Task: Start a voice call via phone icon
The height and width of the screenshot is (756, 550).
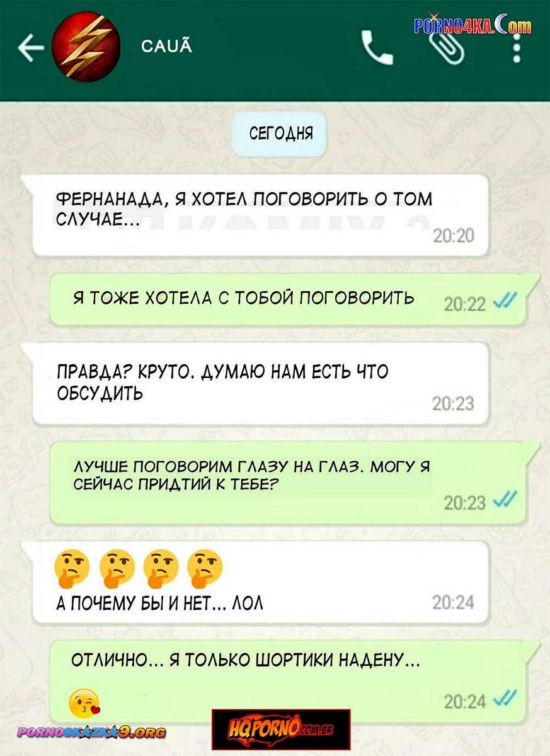Action: (x=377, y=48)
